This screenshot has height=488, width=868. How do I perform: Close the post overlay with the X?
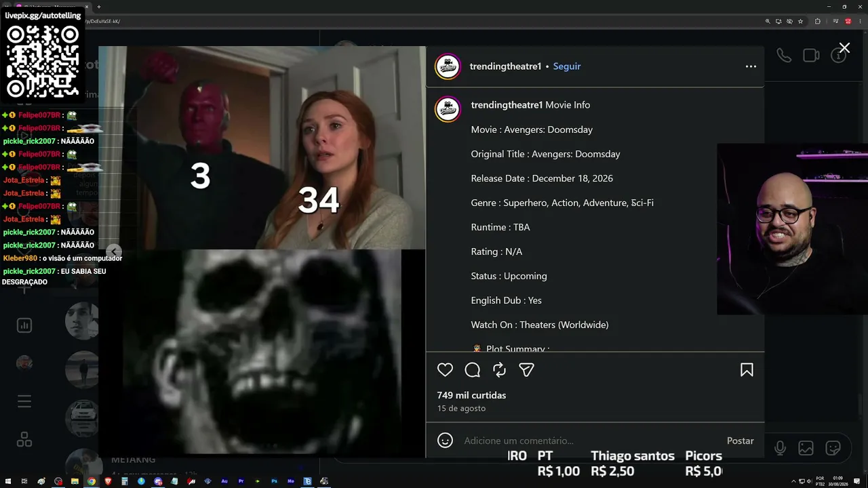tap(844, 48)
